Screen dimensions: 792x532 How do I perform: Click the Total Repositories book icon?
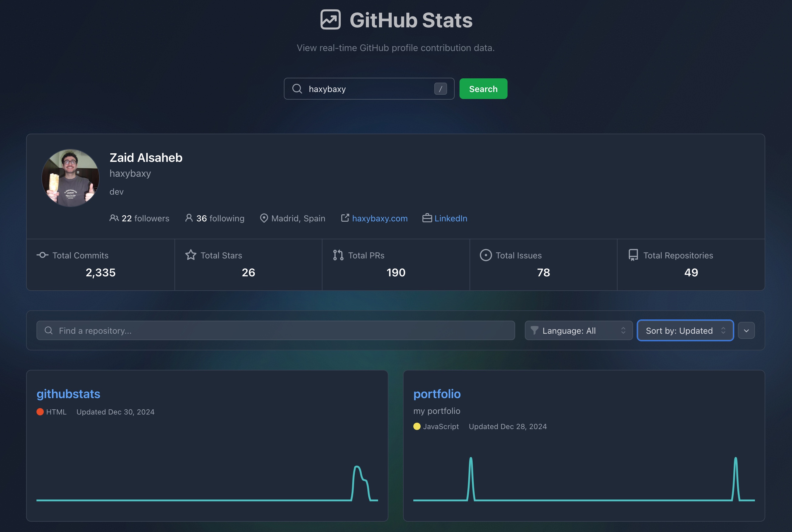pyautogui.click(x=633, y=255)
